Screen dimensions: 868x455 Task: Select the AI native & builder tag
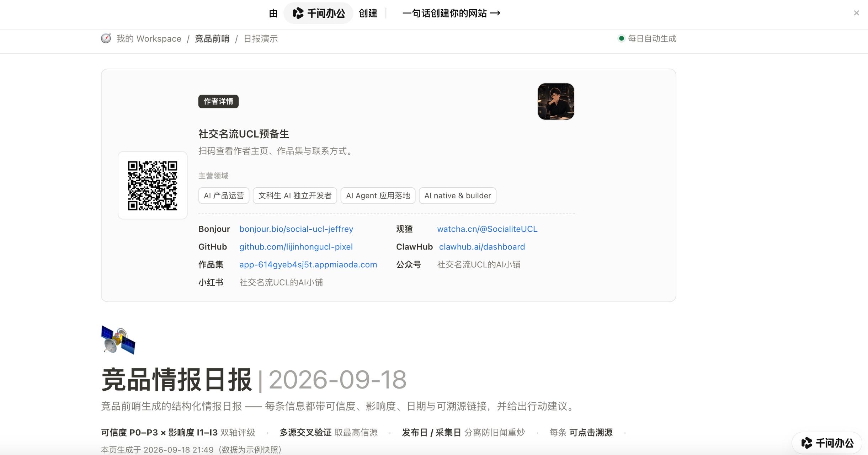458,196
